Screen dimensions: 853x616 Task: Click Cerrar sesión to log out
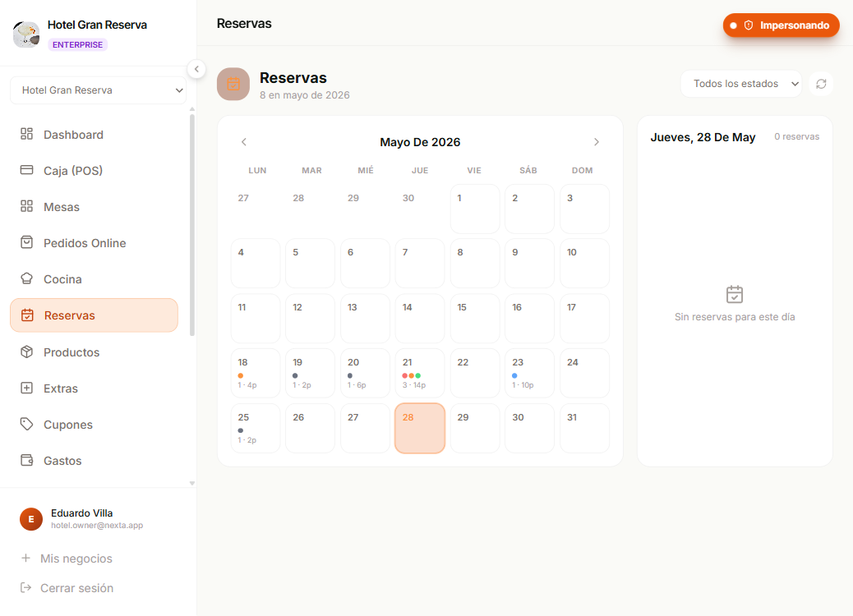click(x=76, y=588)
